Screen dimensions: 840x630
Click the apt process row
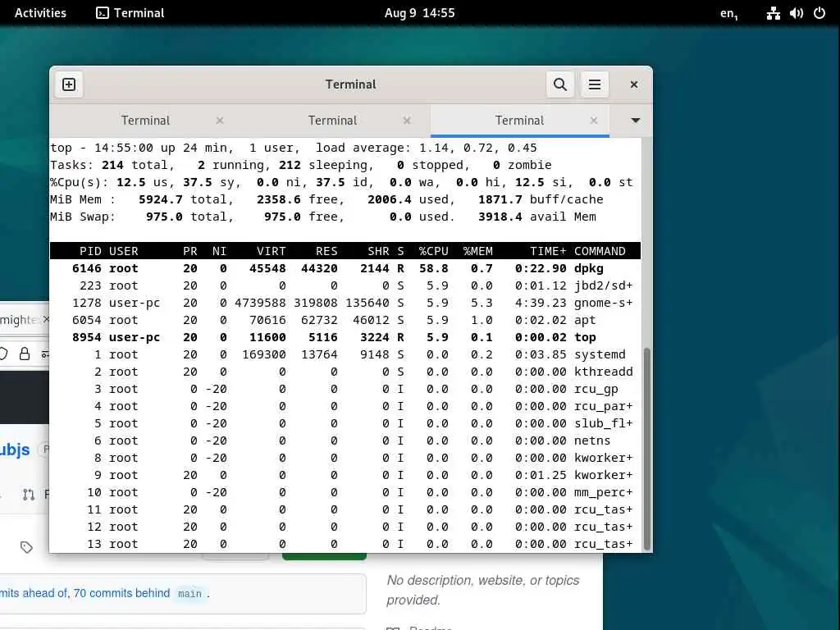tap(345, 320)
